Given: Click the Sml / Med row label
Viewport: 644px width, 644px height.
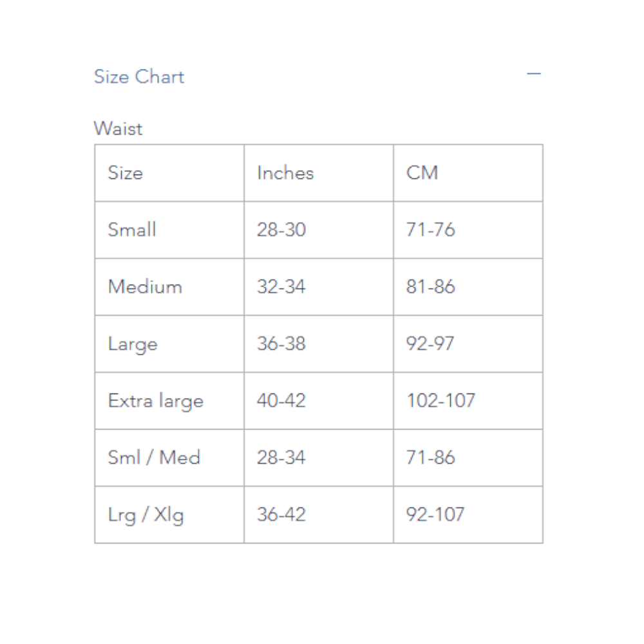Looking at the screenshot, I should click(154, 457).
